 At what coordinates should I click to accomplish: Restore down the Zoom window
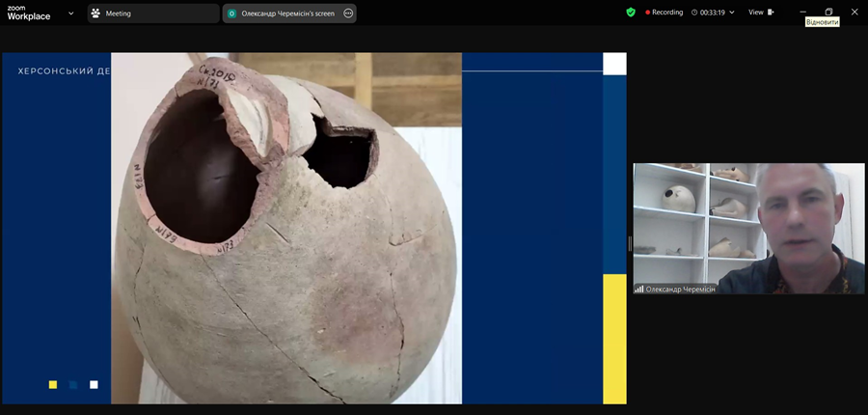pyautogui.click(x=828, y=12)
